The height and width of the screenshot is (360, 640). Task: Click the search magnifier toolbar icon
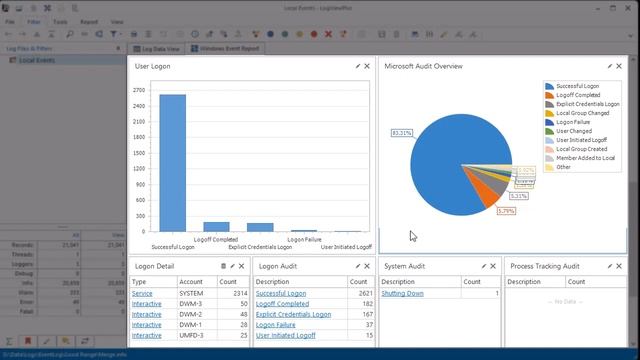(70, 34)
